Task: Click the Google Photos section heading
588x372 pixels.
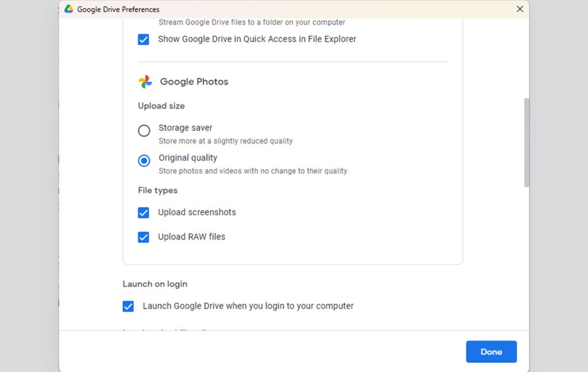Action: tap(194, 82)
